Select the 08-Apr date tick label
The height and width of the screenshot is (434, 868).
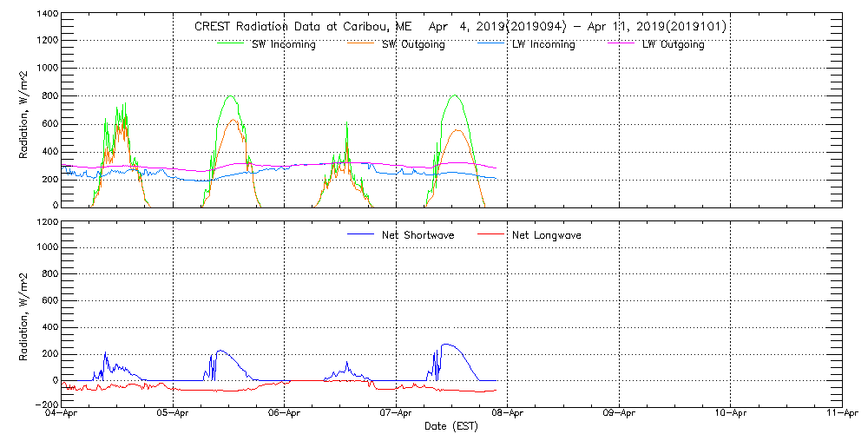(x=508, y=414)
